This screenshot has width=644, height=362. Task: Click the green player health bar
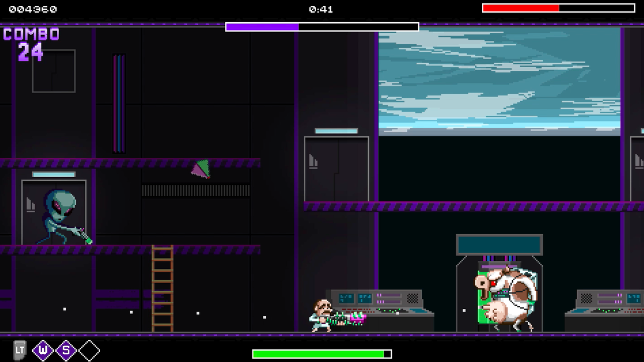tap(322, 354)
